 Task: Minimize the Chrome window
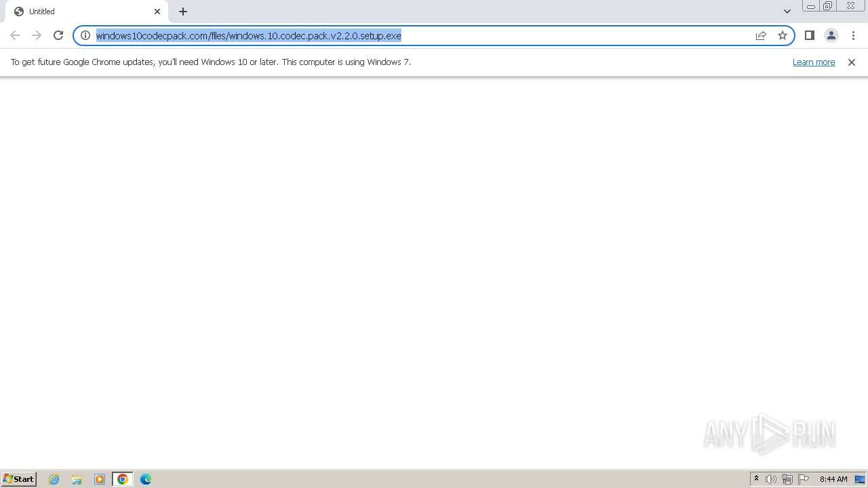[810, 6]
